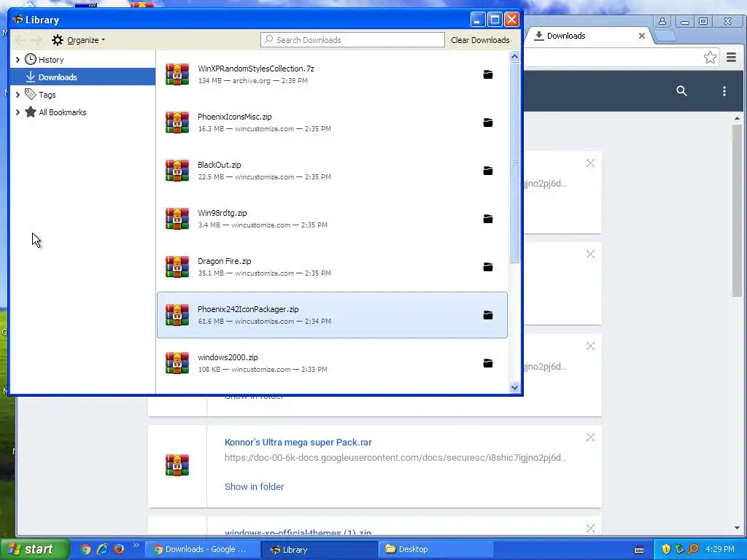This screenshot has width=747, height=560.
Task: Click the search icon in Chrome Downloads header
Action: click(682, 91)
